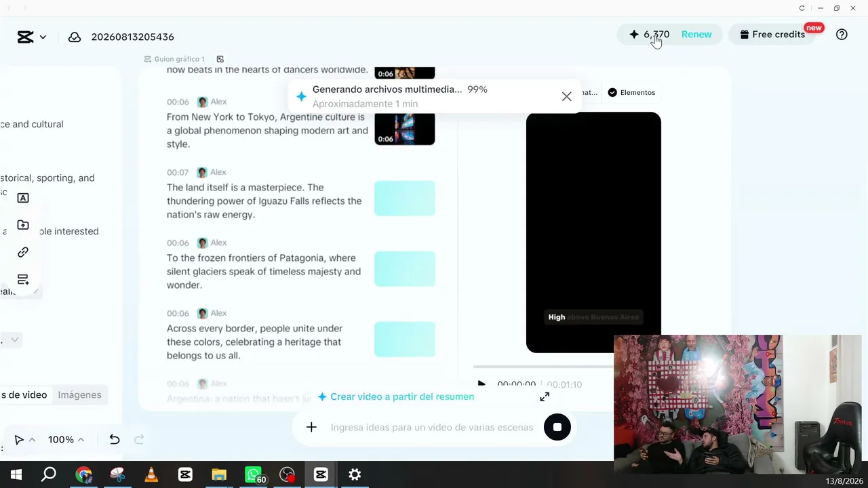Image resolution: width=868 pixels, height=488 pixels.
Task: Select the text tool icon in floating sidebar
Action: pyautogui.click(x=23, y=198)
